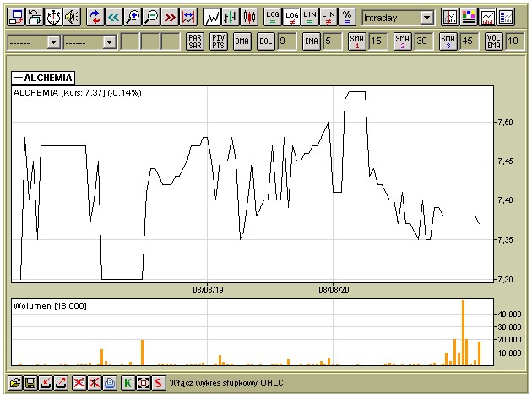The width and height of the screenshot is (532, 394).
Task: Click the red S button
Action: [158, 384]
